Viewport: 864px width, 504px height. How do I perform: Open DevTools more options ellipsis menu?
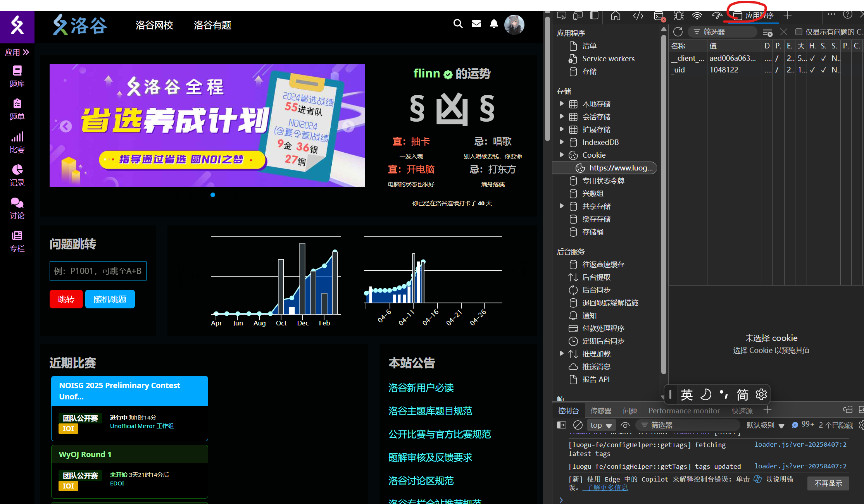(x=831, y=14)
